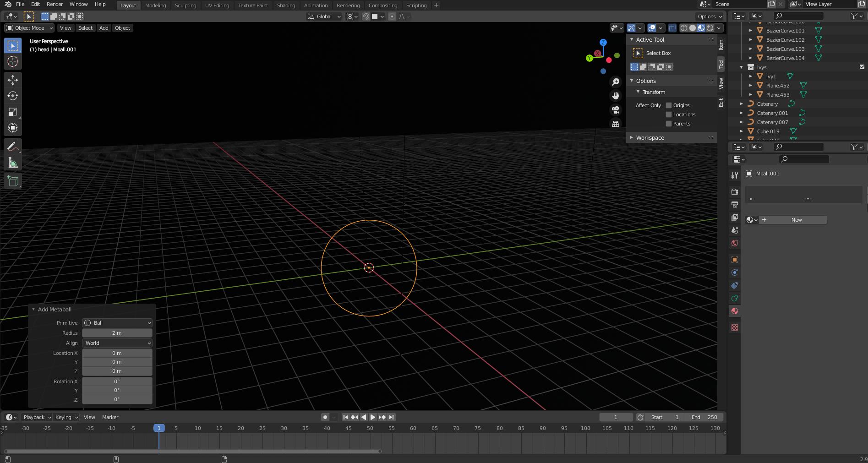Select the Scale tool
The width and height of the screenshot is (868, 463).
[13, 112]
